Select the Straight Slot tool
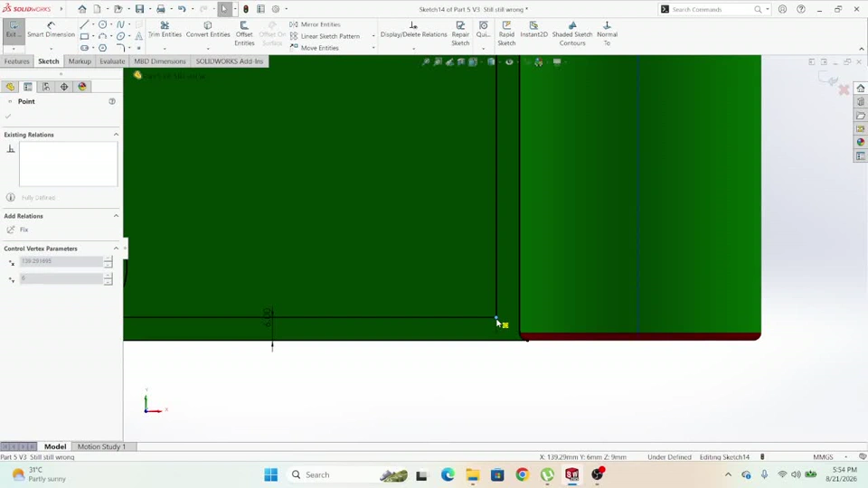The width and height of the screenshot is (868, 488). 84,48
